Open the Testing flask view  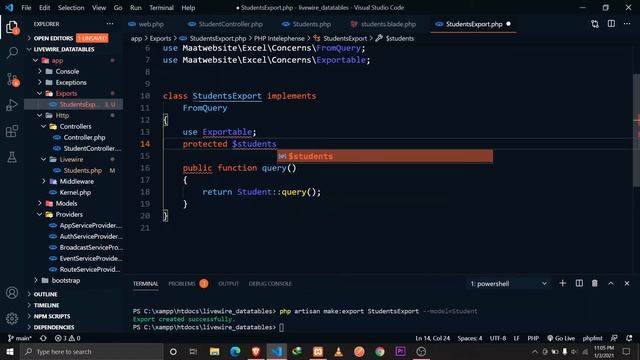pos(12,157)
